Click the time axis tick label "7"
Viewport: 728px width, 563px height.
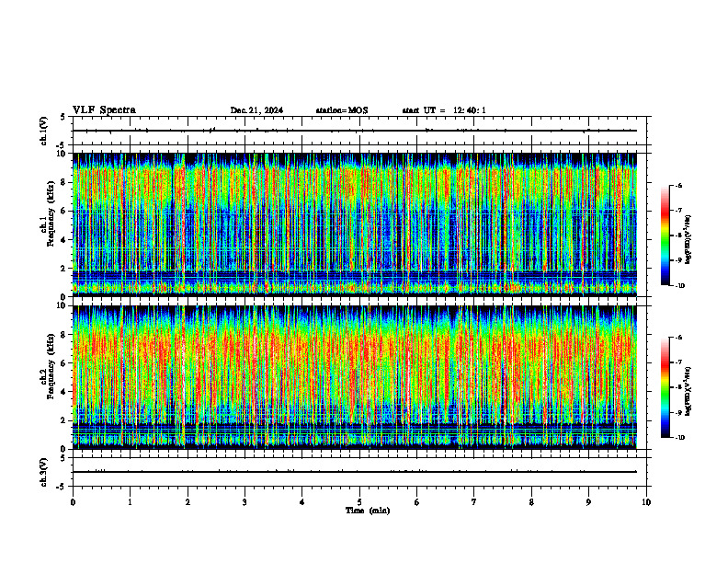click(x=474, y=502)
